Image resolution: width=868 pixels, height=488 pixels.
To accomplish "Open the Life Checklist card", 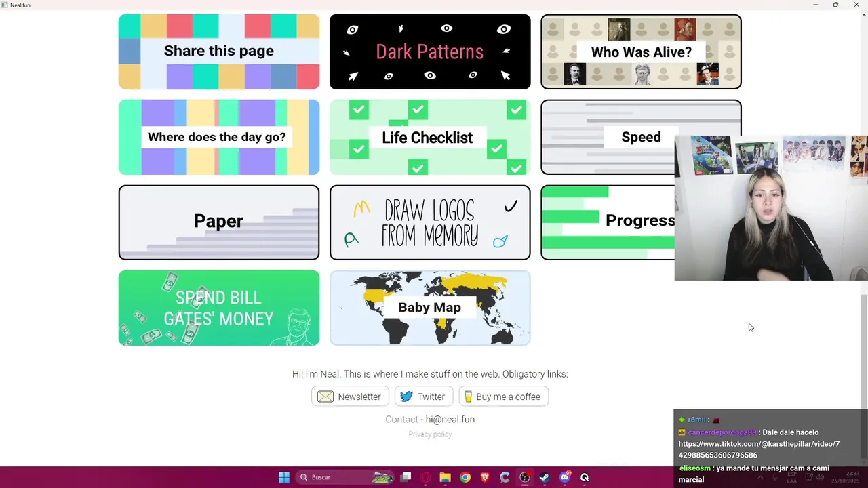I will tap(430, 137).
